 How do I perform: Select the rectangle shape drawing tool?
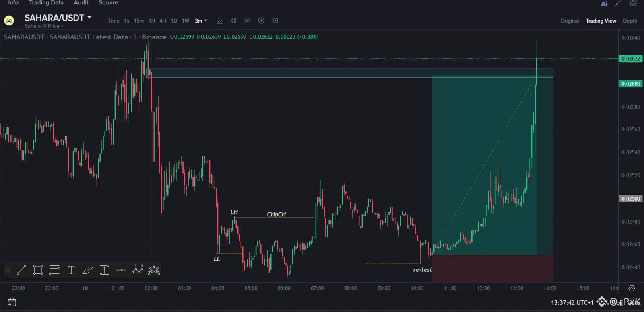(38, 270)
